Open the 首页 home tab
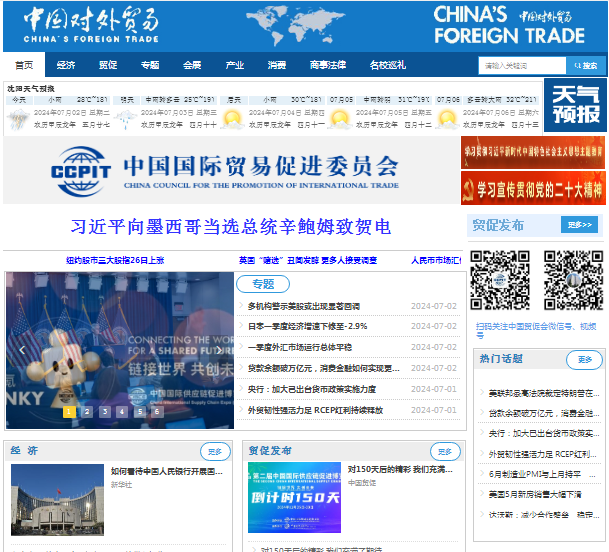Viewport: 609px width, 552px height. (x=24, y=65)
